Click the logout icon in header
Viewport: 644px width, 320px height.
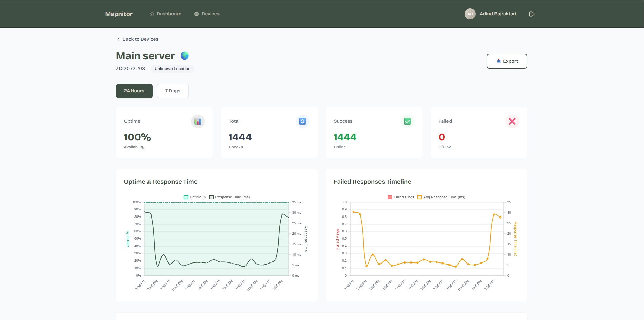(532, 14)
